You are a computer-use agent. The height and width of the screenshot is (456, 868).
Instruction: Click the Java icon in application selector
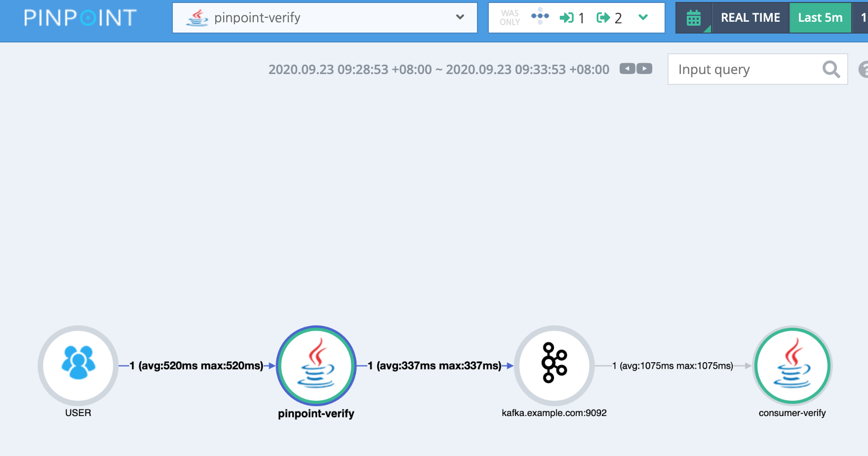tap(197, 18)
